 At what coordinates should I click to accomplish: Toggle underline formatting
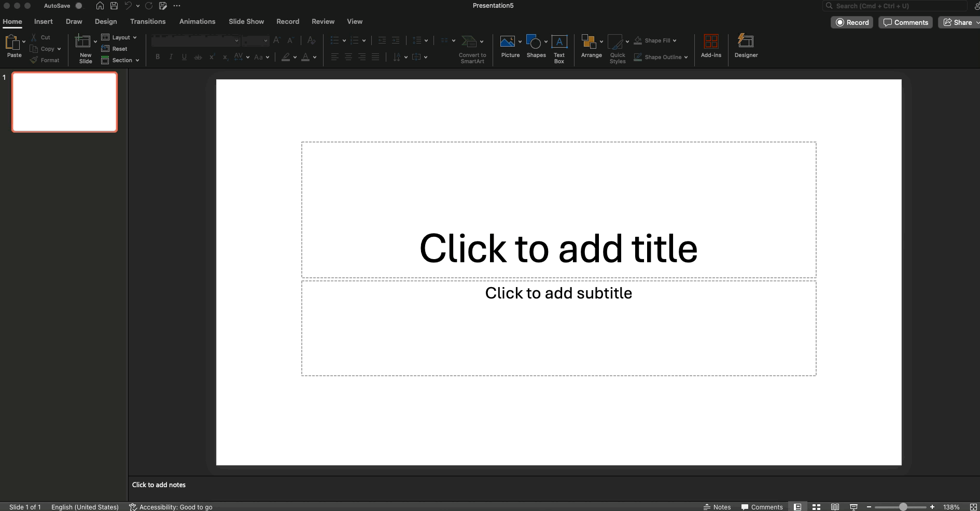pyautogui.click(x=184, y=57)
